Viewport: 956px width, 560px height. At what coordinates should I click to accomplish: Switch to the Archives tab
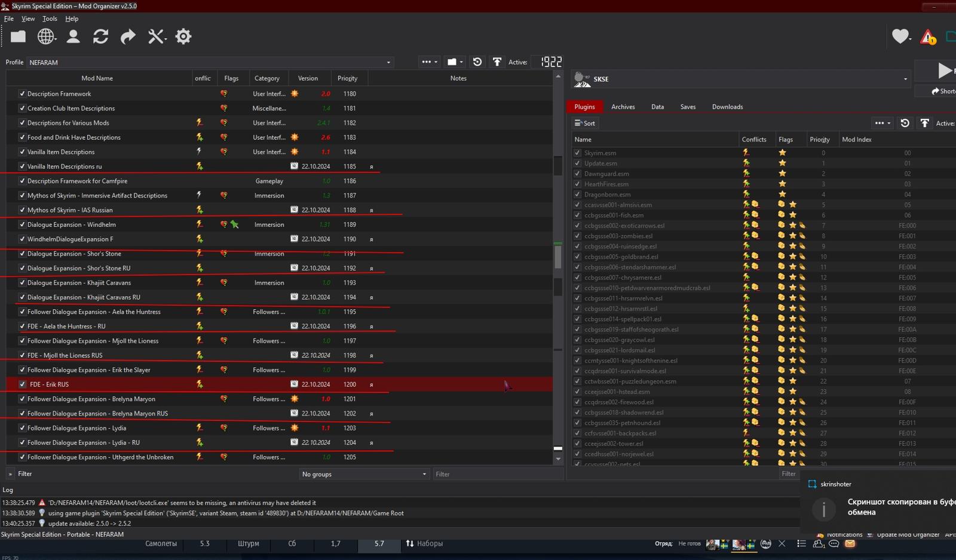click(x=623, y=107)
